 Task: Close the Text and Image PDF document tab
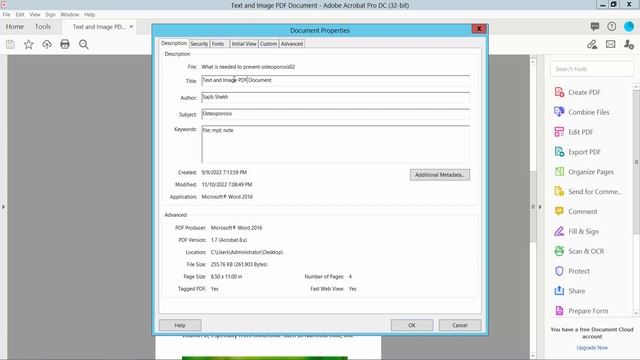click(131, 27)
